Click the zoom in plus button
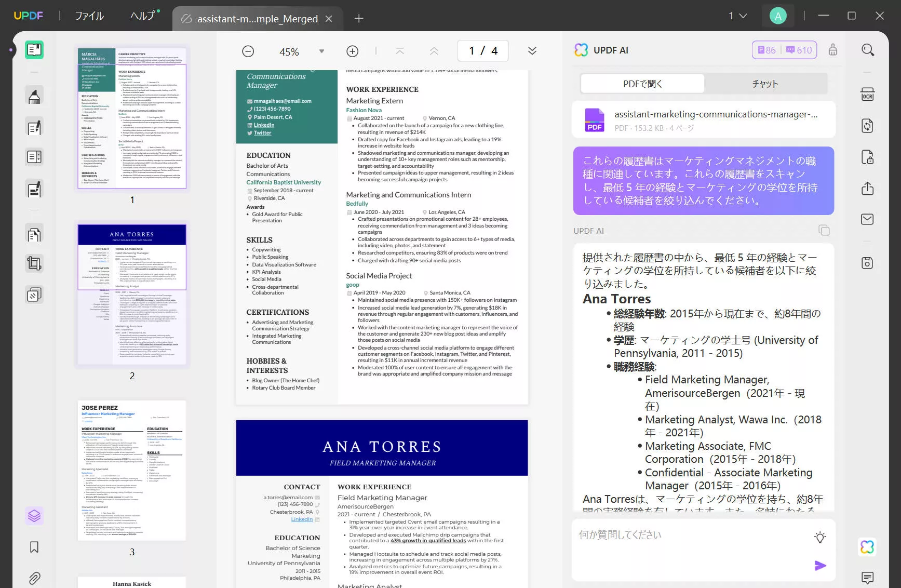 pyautogui.click(x=353, y=51)
